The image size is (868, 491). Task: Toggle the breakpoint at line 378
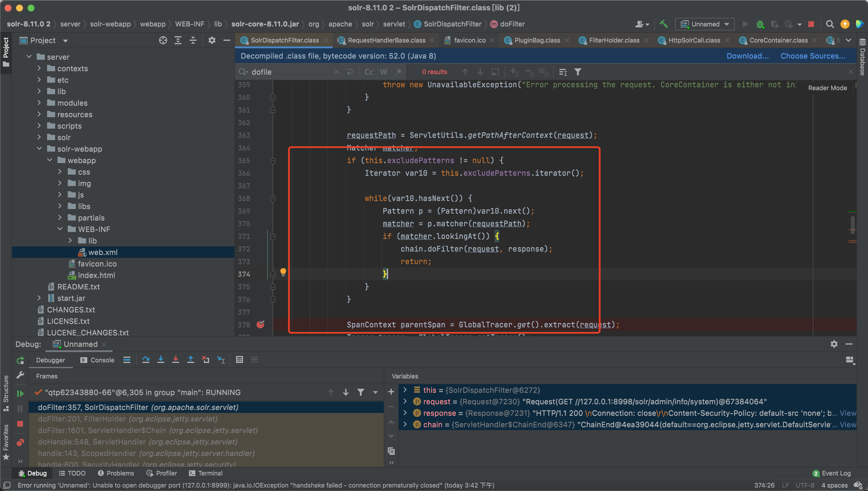coord(261,324)
